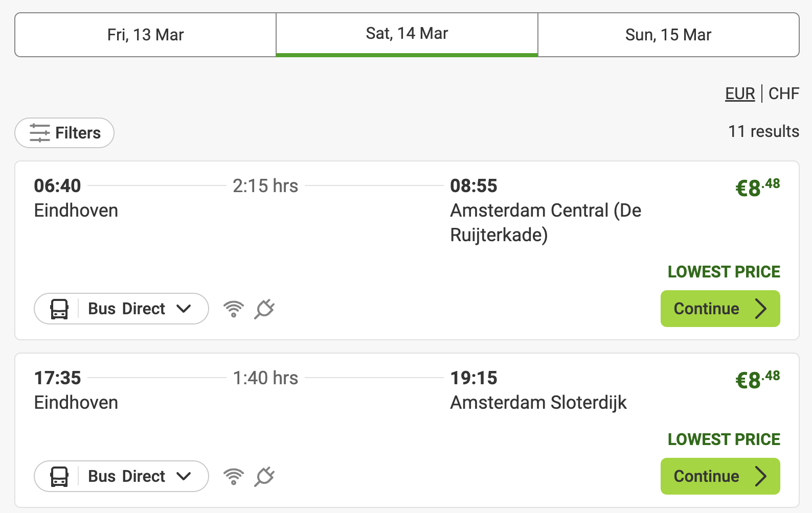Continue with the 06:40 Eindhoven trip
The width and height of the screenshot is (812, 513).
(x=720, y=309)
